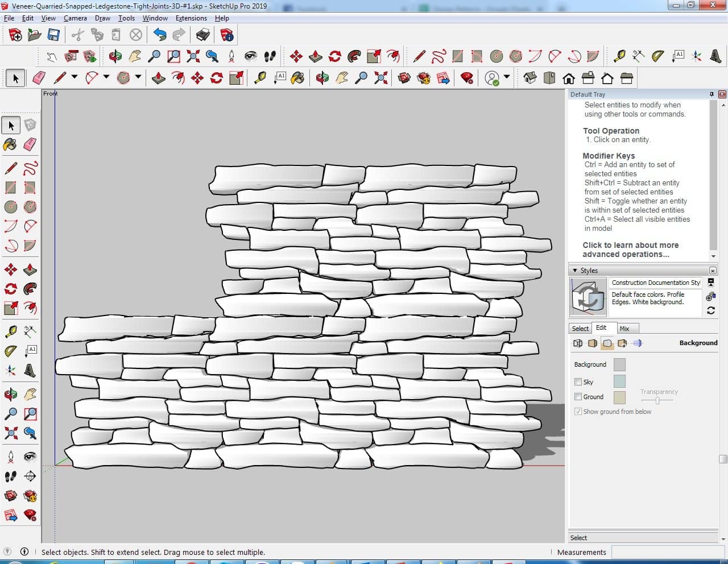
Task: Collapse the Styles panel triangle
Action: click(575, 271)
